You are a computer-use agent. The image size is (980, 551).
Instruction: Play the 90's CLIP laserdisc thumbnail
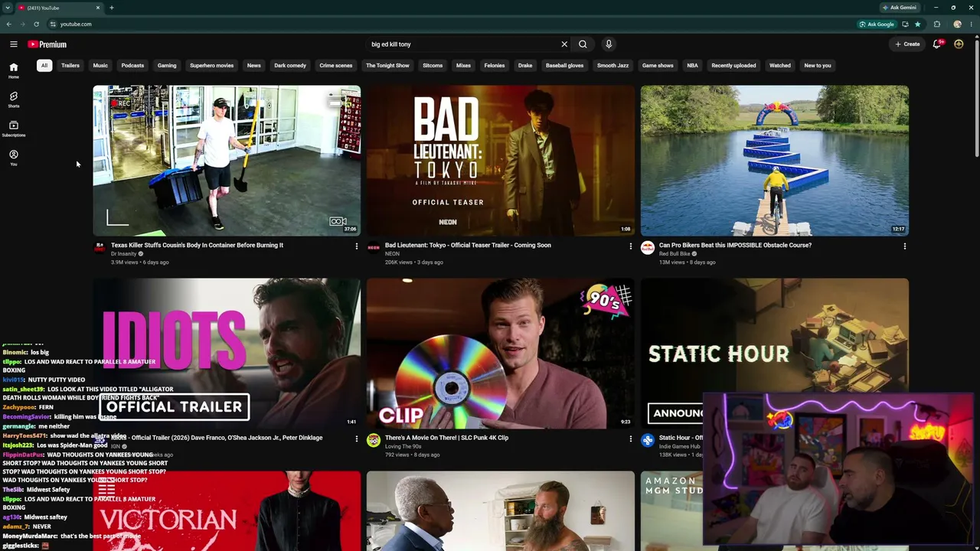coord(501,354)
